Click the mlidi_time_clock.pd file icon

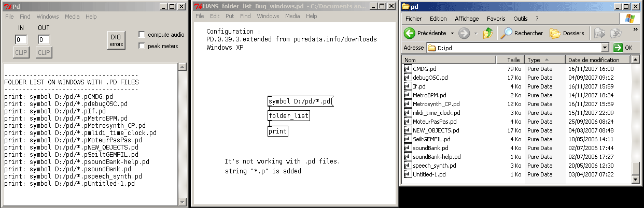407,112
